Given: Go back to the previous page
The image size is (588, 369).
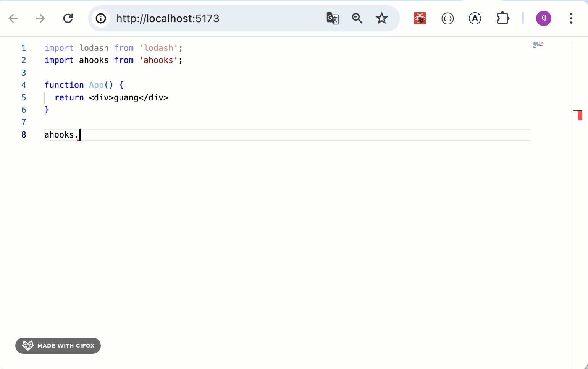Looking at the screenshot, I should (13, 18).
